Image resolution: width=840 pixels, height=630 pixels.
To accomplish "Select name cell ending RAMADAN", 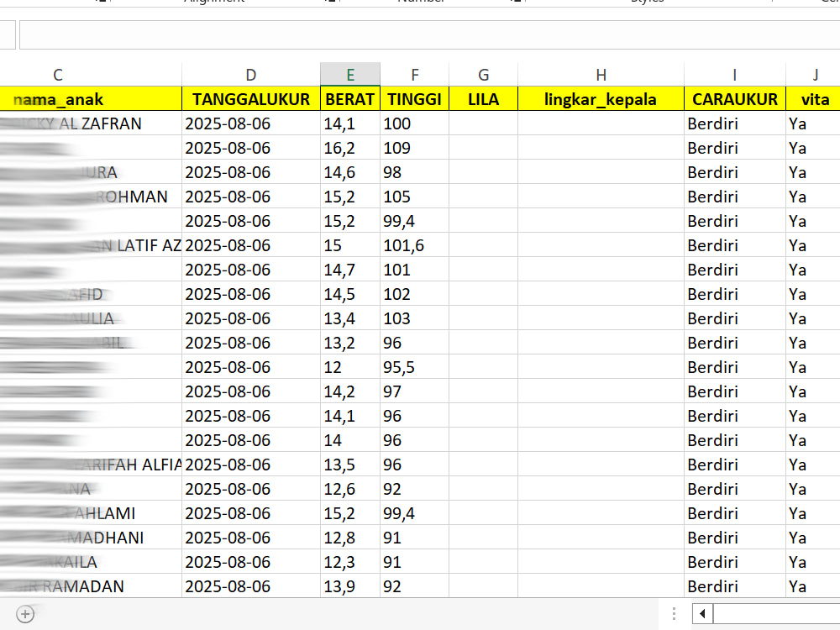I will click(x=91, y=586).
